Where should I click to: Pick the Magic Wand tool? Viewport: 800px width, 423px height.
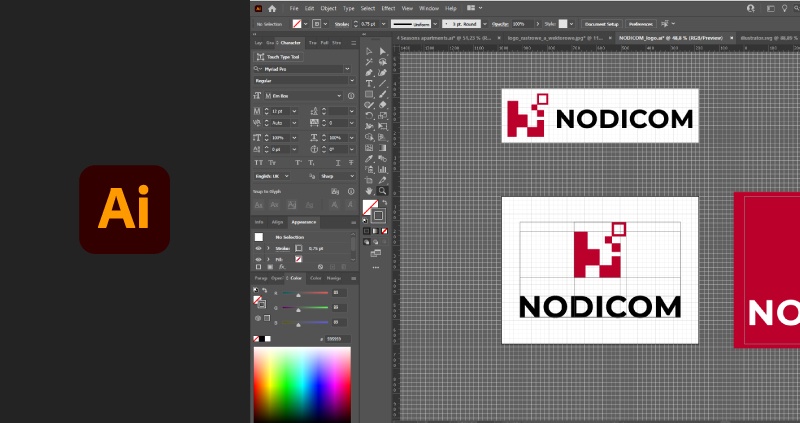(x=369, y=62)
